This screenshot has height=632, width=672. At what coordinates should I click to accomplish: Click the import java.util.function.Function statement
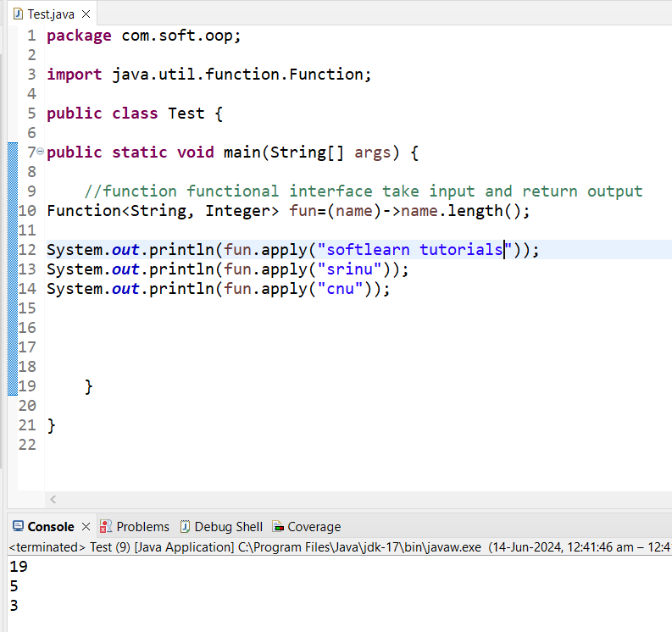[x=208, y=75]
